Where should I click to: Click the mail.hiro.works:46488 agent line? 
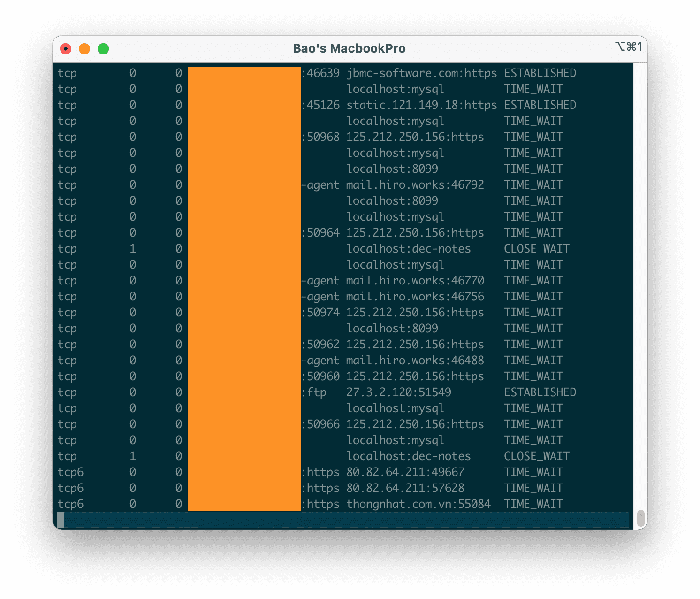pyautogui.click(x=415, y=360)
